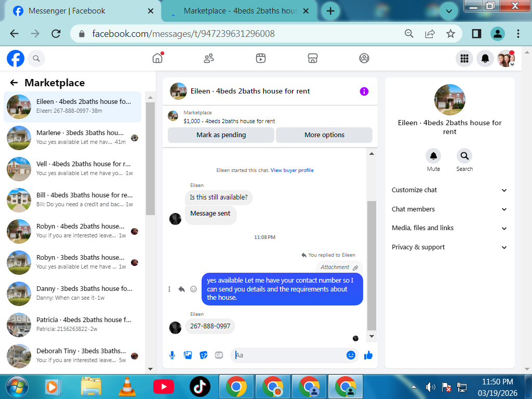Close the Messenger | Facebook tab
Image resolution: width=532 pixels, height=399 pixels.
click(x=151, y=11)
